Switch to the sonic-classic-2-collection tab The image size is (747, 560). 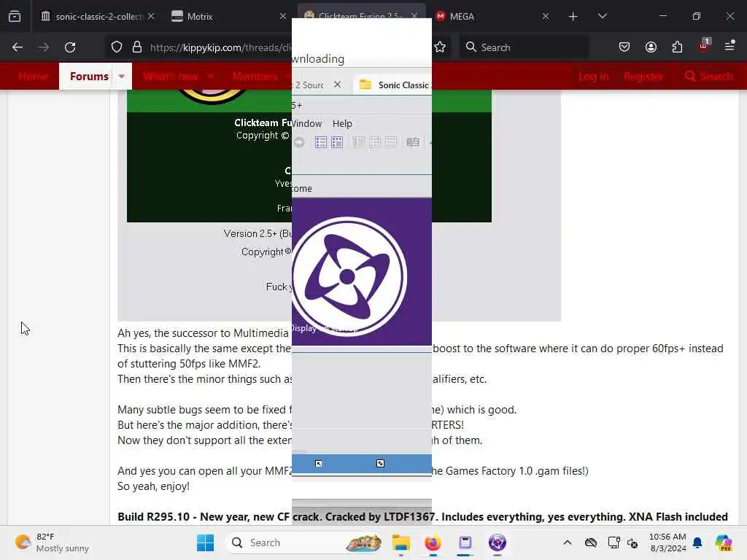[x=98, y=16]
